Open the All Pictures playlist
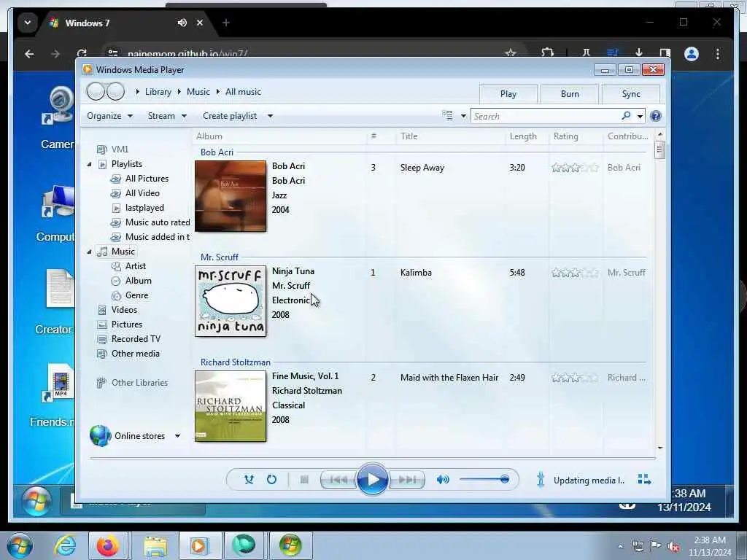Viewport: 747px width, 560px height. pos(147,179)
